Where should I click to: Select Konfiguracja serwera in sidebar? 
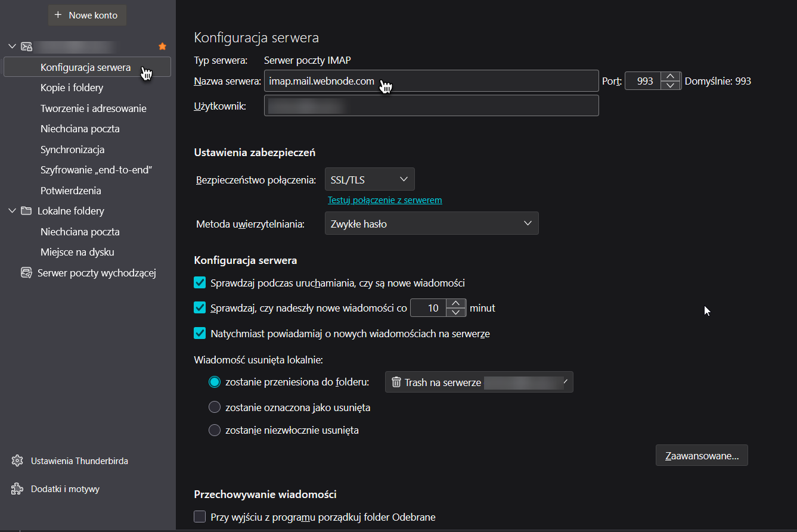(x=87, y=67)
